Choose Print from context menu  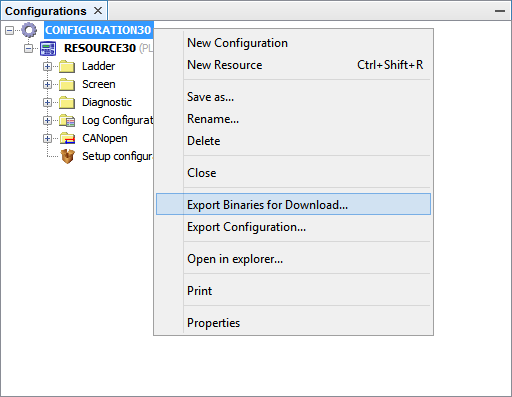point(293,291)
